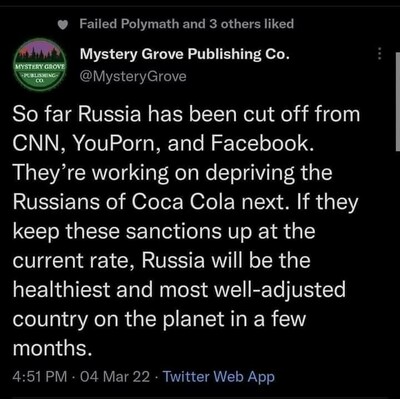Image resolution: width=400 pixels, height=399 pixels.
Task: Click the 'Twitter Web App' source link
Action: pos(219,377)
